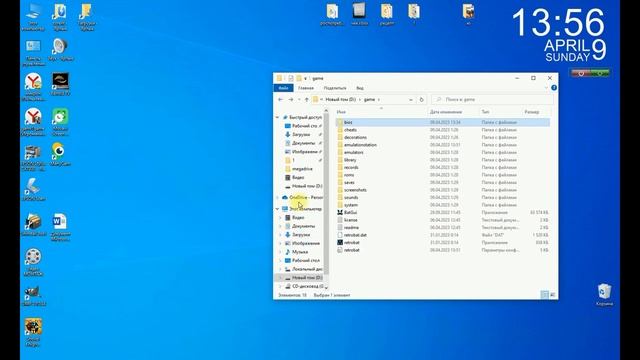Select the records folder row
640x360 pixels.
pyautogui.click(x=351, y=167)
